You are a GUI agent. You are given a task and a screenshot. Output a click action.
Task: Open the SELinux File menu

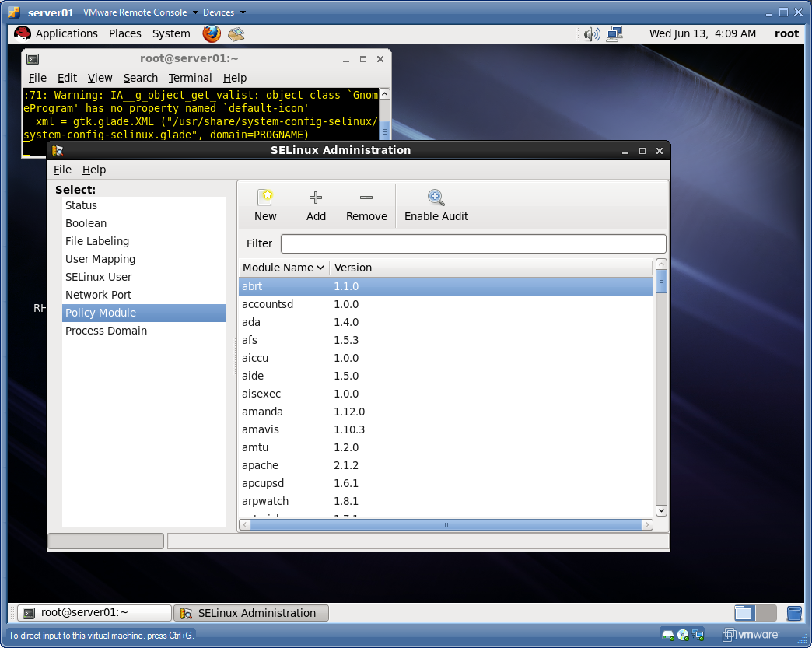coord(62,170)
